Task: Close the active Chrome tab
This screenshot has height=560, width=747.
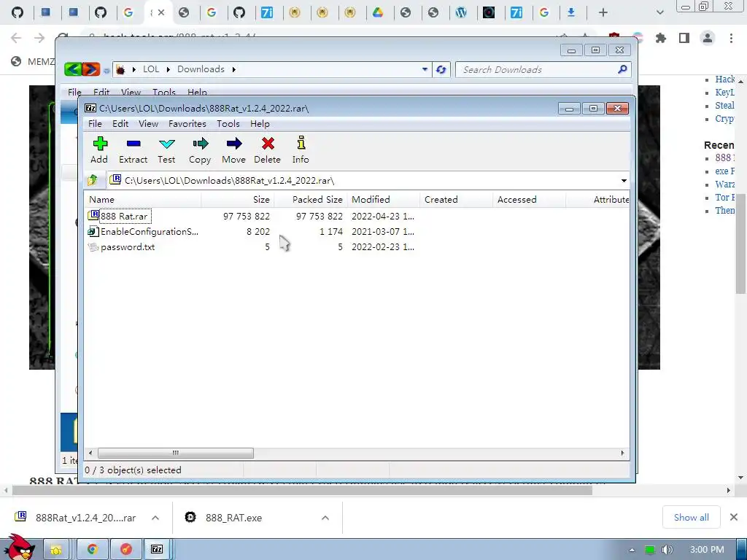Action: point(161,12)
